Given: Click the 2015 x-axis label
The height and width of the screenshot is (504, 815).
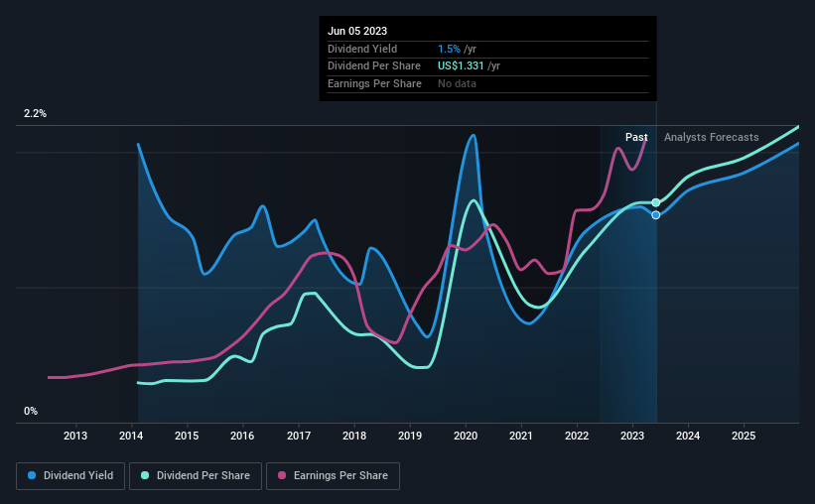Looking at the screenshot, I should pos(187,436).
